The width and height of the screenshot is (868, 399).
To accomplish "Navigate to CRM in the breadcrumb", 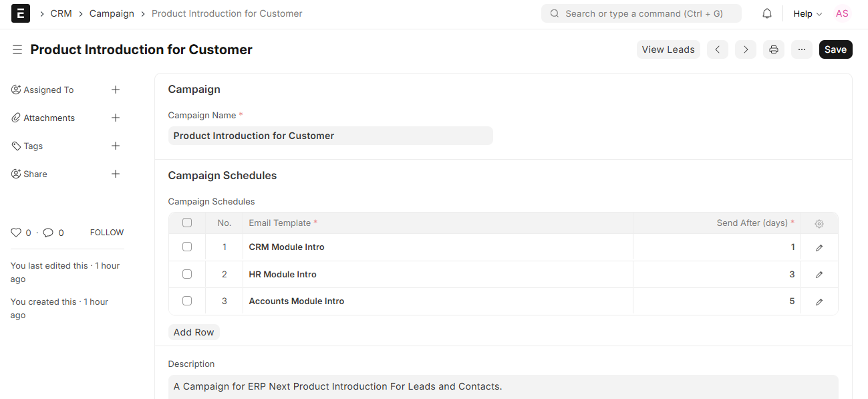I will coord(61,13).
